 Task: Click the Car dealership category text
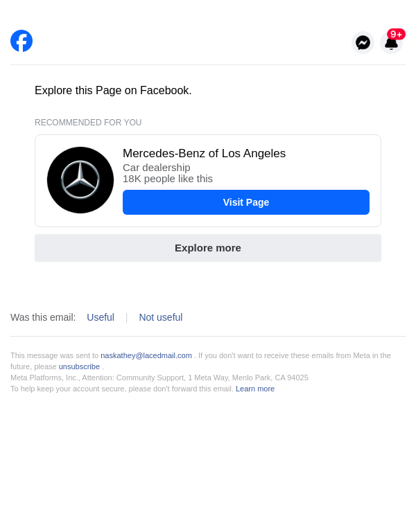point(157,168)
